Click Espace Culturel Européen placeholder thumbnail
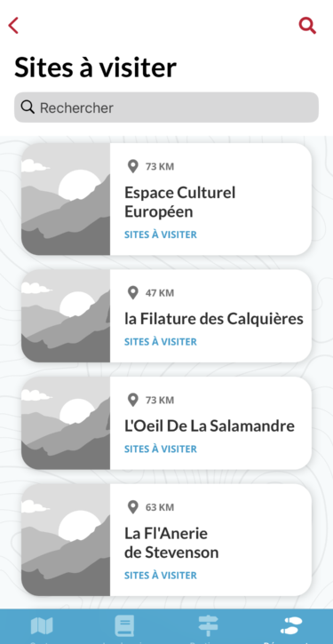The width and height of the screenshot is (333, 644). click(66, 199)
